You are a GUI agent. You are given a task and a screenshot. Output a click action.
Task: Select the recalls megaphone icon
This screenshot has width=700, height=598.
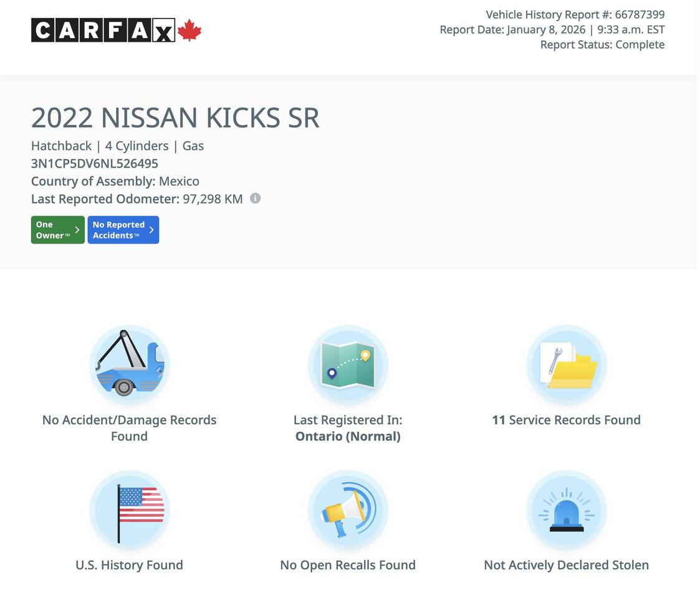(347, 510)
